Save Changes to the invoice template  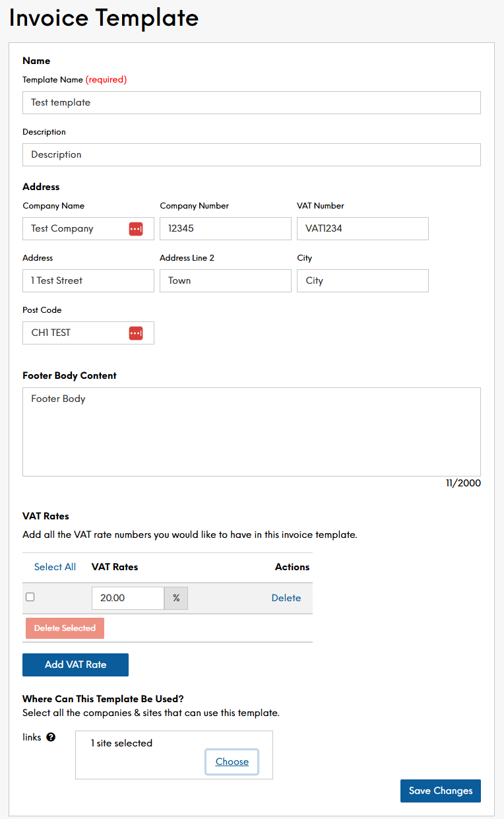pyautogui.click(x=440, y=791)
